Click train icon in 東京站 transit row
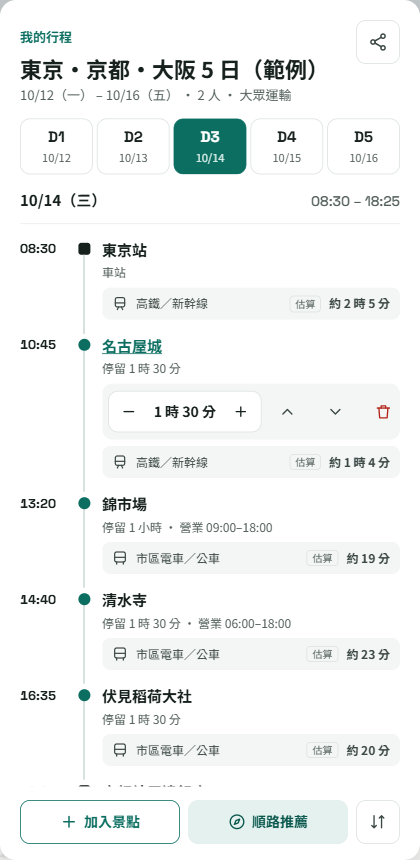This screenshot has height=860, width=420. tap(120, 303)
